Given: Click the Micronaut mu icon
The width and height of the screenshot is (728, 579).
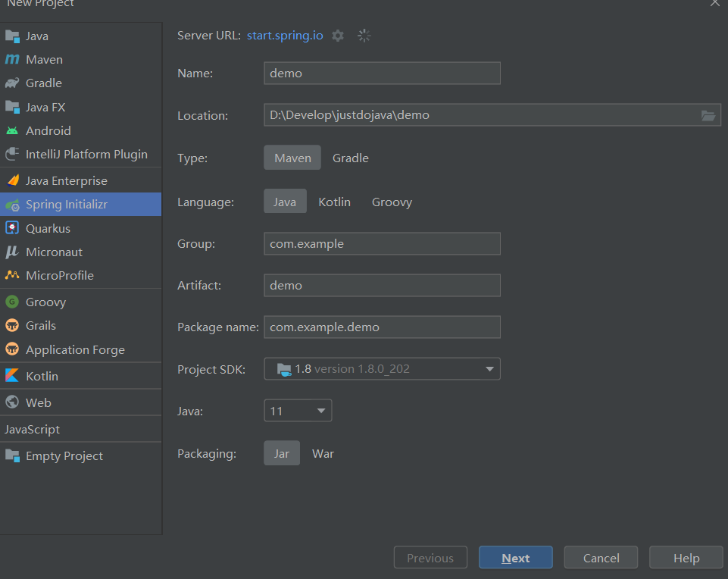Looking at the screenshot, I should click(x=11, y=252).
